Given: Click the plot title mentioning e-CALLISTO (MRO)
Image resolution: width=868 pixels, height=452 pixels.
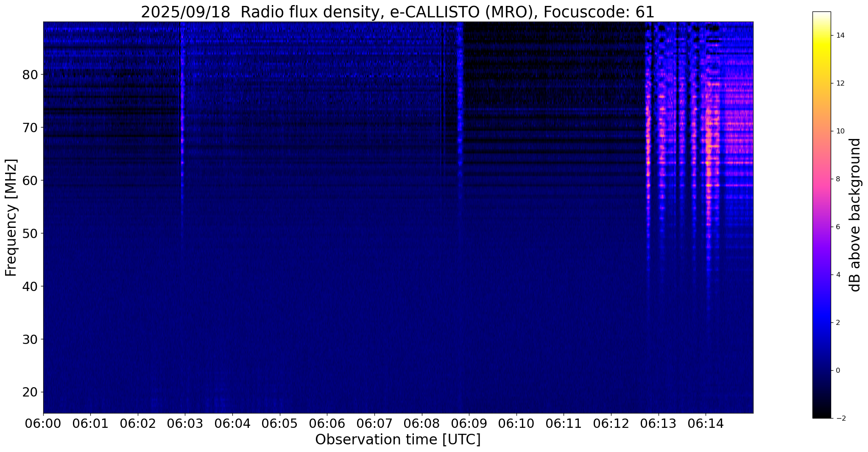Looking at the screenshot, I should click(x=398, y=12).
